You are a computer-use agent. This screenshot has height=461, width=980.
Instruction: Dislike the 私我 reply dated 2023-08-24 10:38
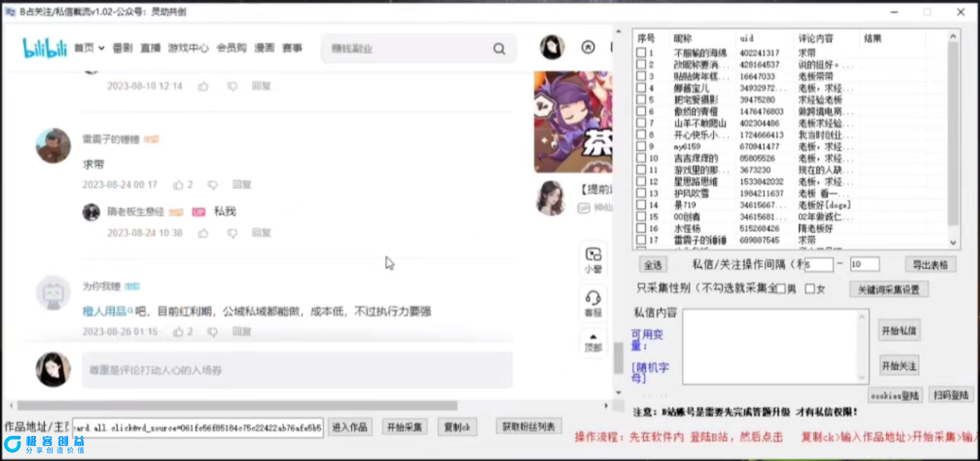coord(232,233)
